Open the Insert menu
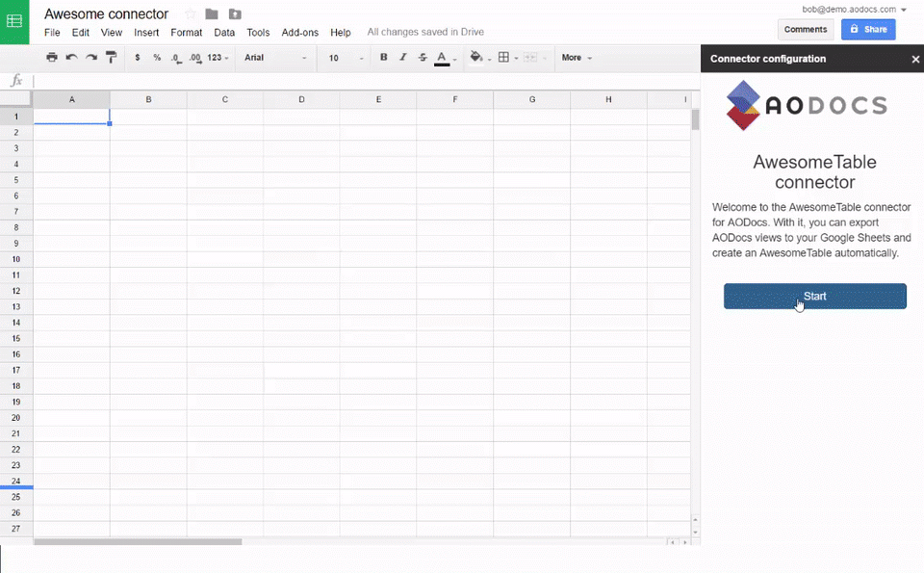Viewport: 924px width, 573px height. point(146,33)
